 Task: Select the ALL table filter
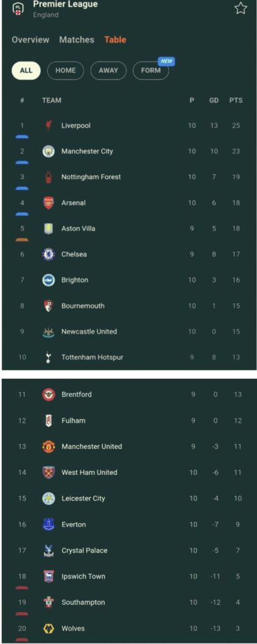pyautogui.click(x=26, y=70)
